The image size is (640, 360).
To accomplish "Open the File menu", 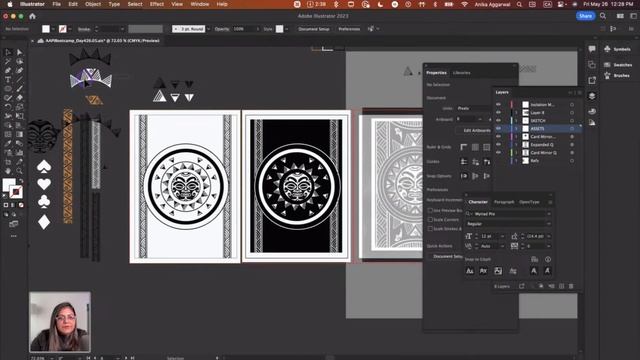I will 56,4.
